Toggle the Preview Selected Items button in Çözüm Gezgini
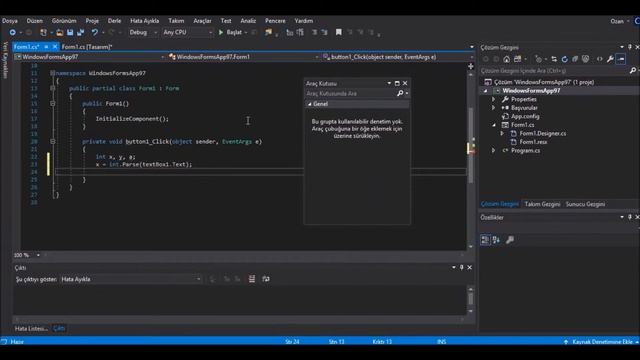640x360 pixels. click(x=621, y=59)
